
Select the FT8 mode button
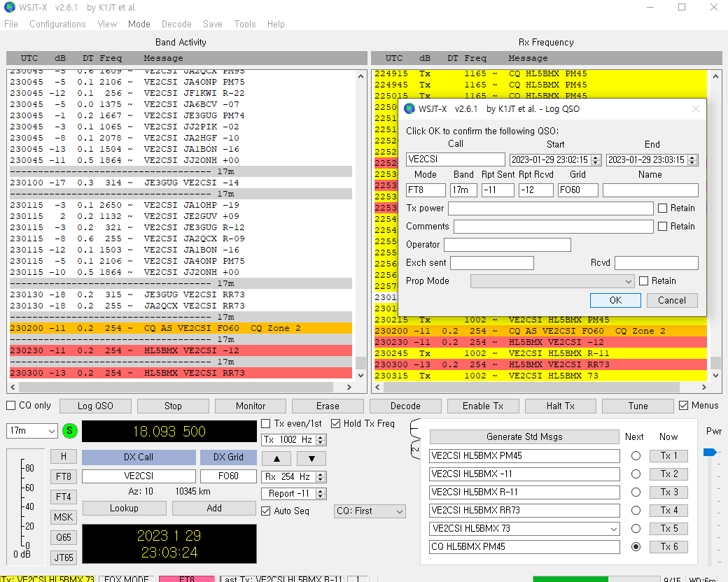click(64, 476)
